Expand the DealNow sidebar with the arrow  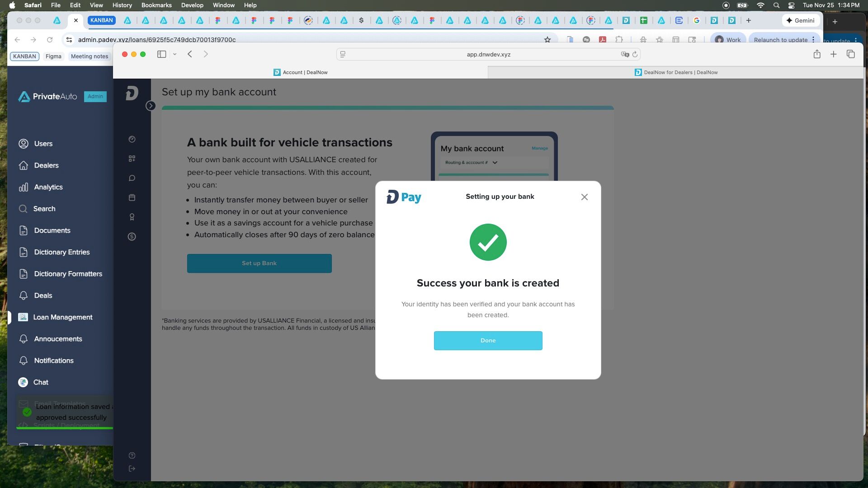coord(151,106)
